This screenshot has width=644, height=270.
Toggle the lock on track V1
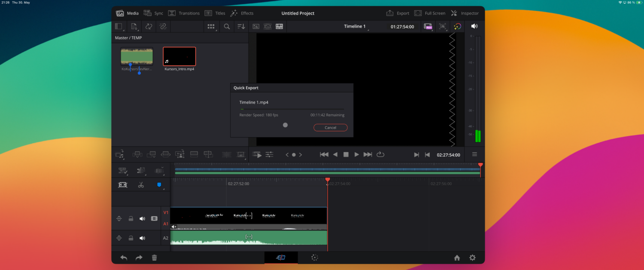(131, 218)
